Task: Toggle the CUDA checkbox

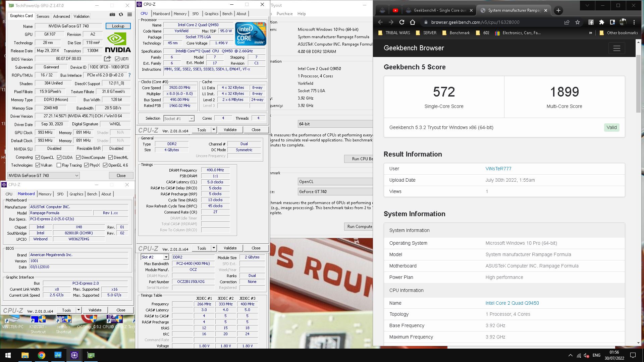Action: pyautogui.click(x=59, y=158)
